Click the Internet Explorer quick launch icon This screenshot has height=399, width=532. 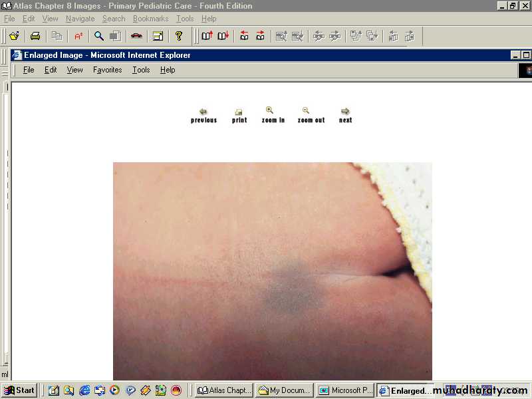pos(84,390)
